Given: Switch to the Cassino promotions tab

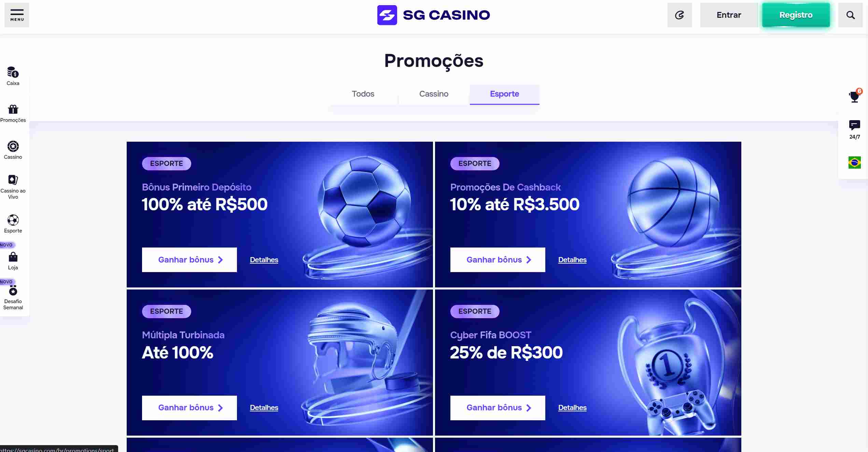Looking at the screenshot, I should (433, 94).
